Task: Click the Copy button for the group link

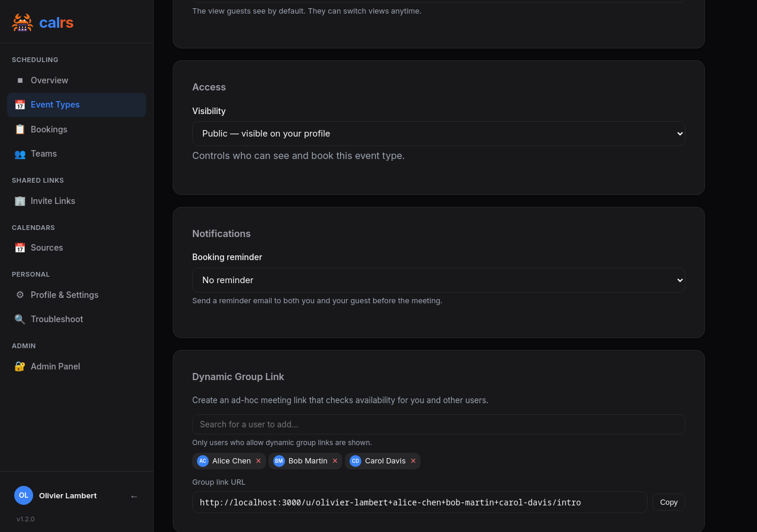Action: 668,502
